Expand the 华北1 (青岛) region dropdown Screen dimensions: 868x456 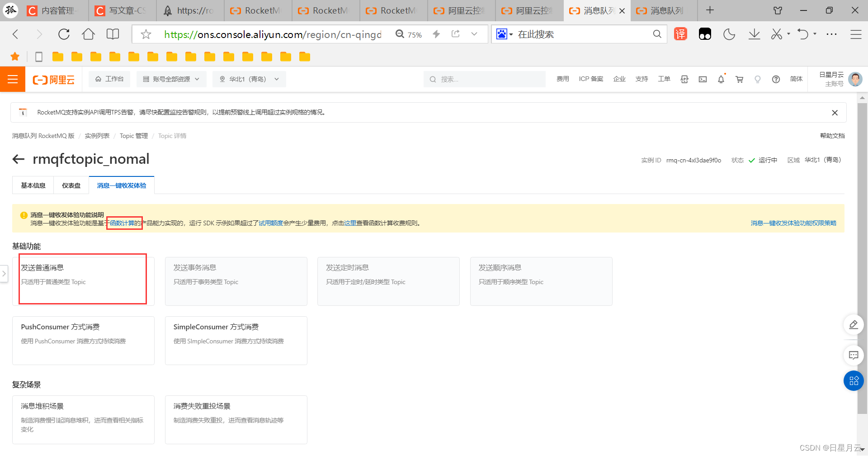pyautogui.click(x=249, y=79)
